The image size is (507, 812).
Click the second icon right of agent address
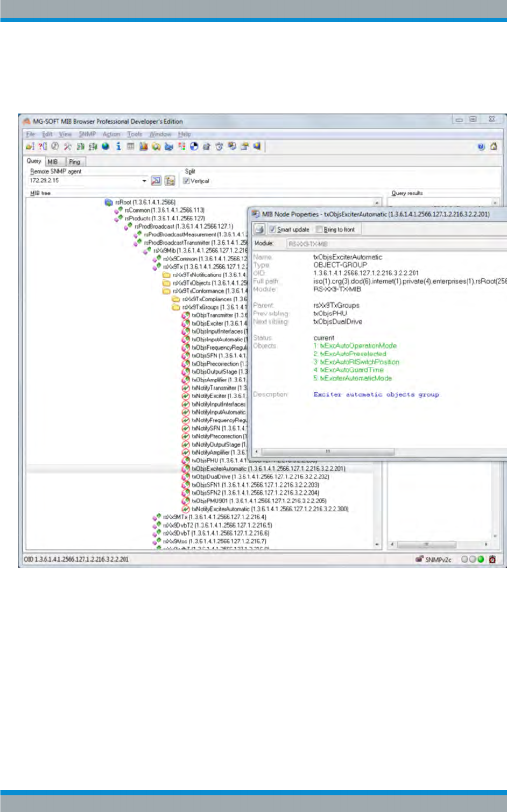(x=170, y=181)
